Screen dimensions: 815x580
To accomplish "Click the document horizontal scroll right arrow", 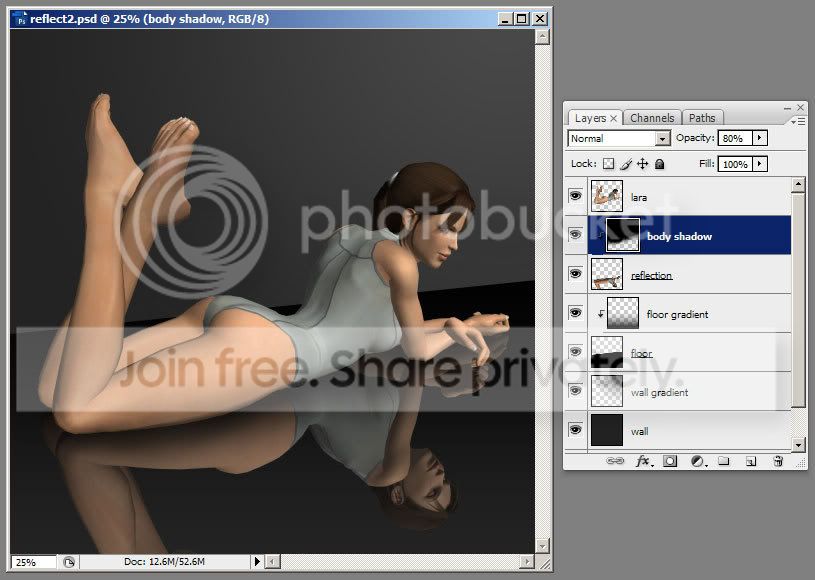I will (x=527, y=562).
